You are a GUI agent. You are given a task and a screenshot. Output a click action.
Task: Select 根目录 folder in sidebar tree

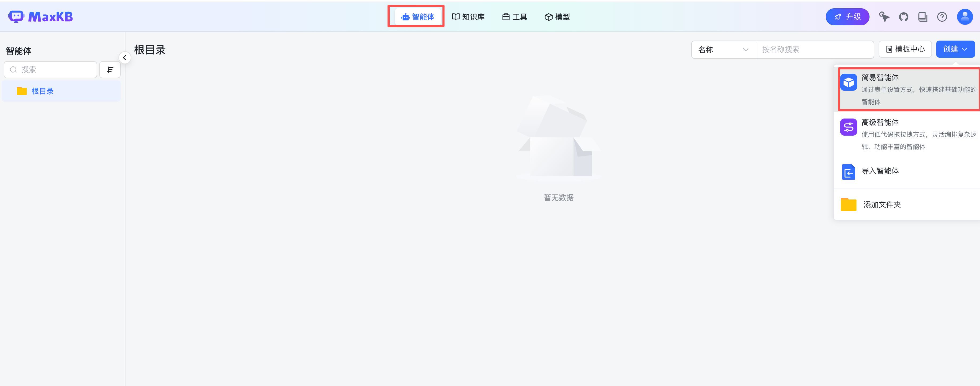click(x=42, y=91)
